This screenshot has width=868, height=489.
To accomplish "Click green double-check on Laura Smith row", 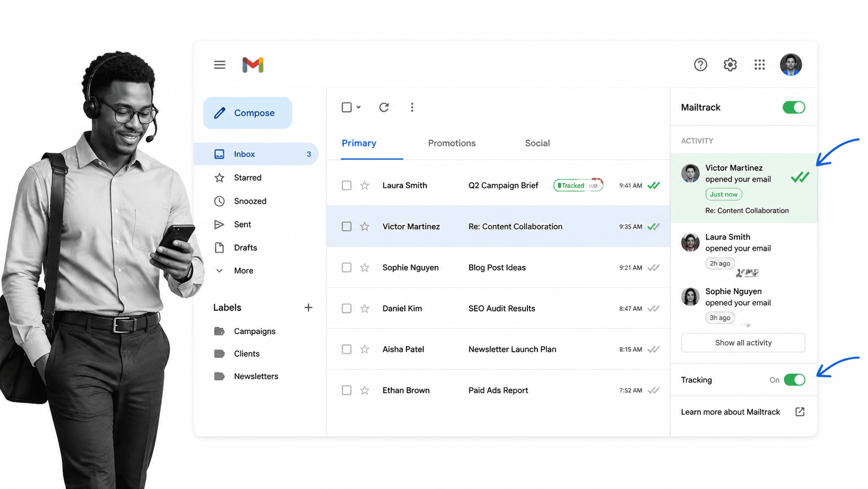I will [654, 186].
